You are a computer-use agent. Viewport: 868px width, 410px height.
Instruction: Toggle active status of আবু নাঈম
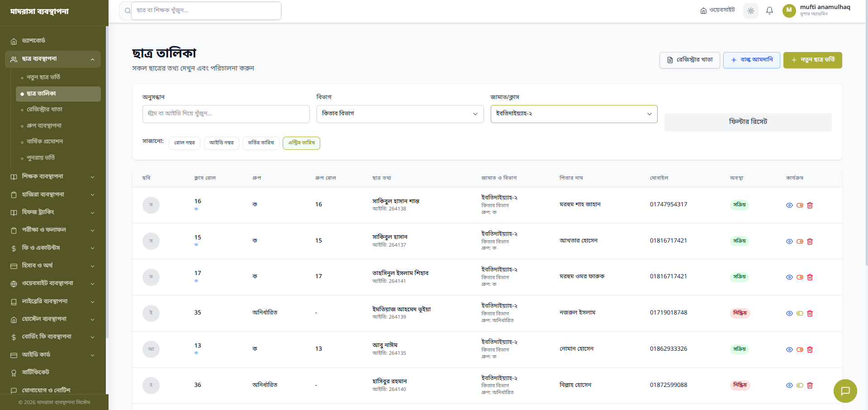(x=800, y=350)
